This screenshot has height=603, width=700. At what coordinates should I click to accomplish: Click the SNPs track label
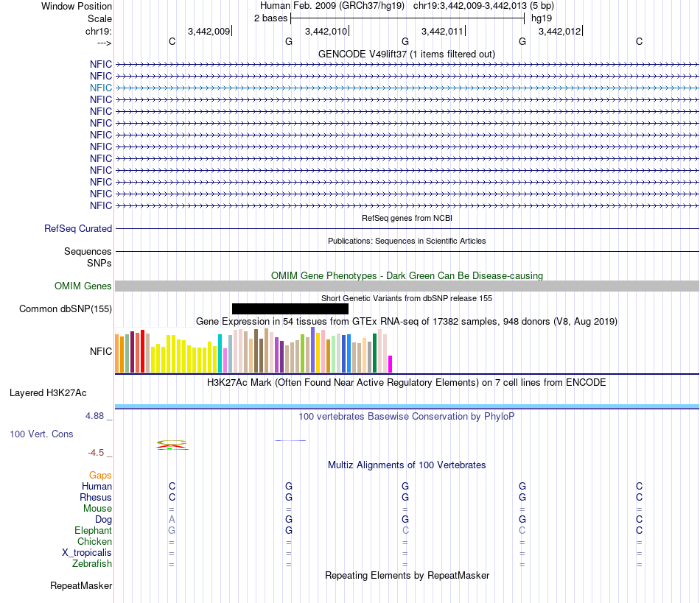tap(99, 263)
